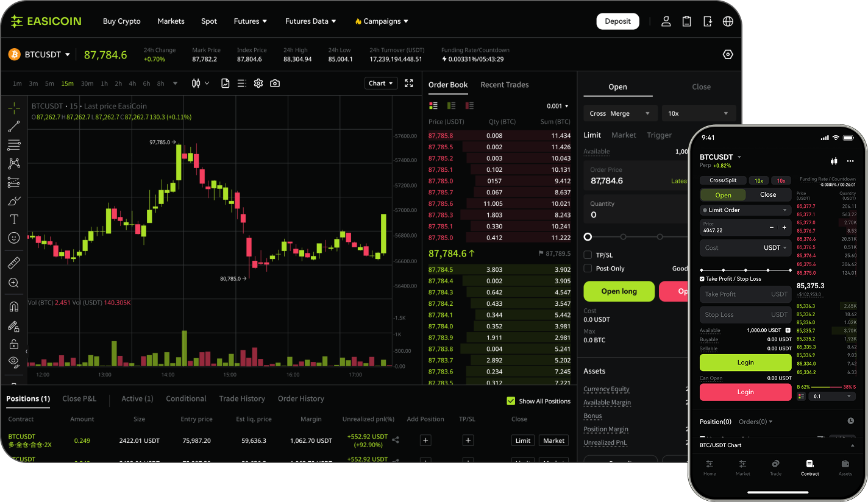Open the Contract tab in mobile bottom navigation
Image resolution: width=868 pixels, height=502 pixels.
[x=809, y=468]
